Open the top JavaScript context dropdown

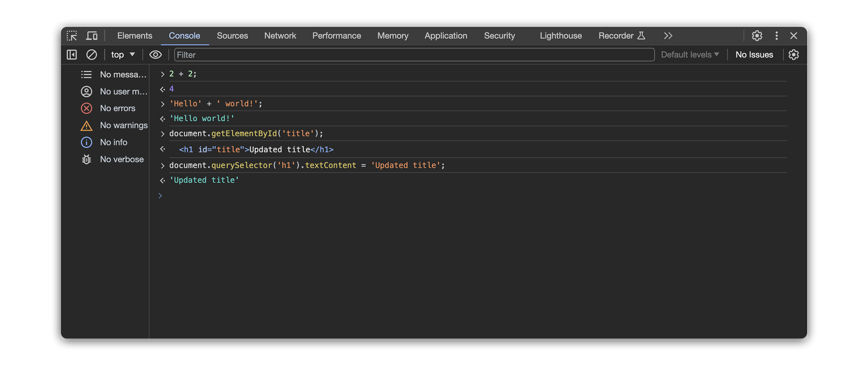click(x=123, y=55)
